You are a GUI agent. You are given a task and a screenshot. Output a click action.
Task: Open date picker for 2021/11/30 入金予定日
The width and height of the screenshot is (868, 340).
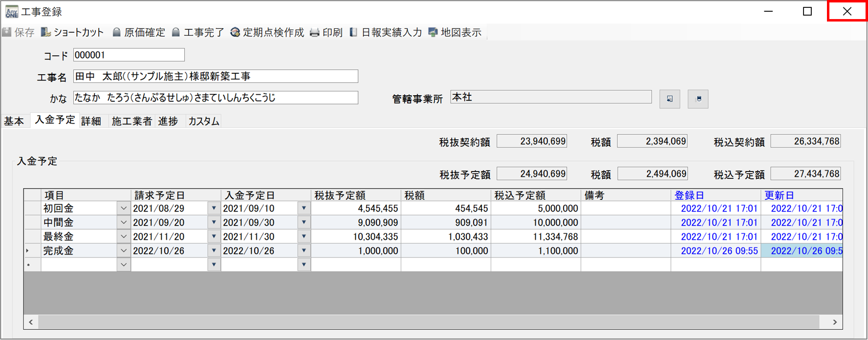304,237
